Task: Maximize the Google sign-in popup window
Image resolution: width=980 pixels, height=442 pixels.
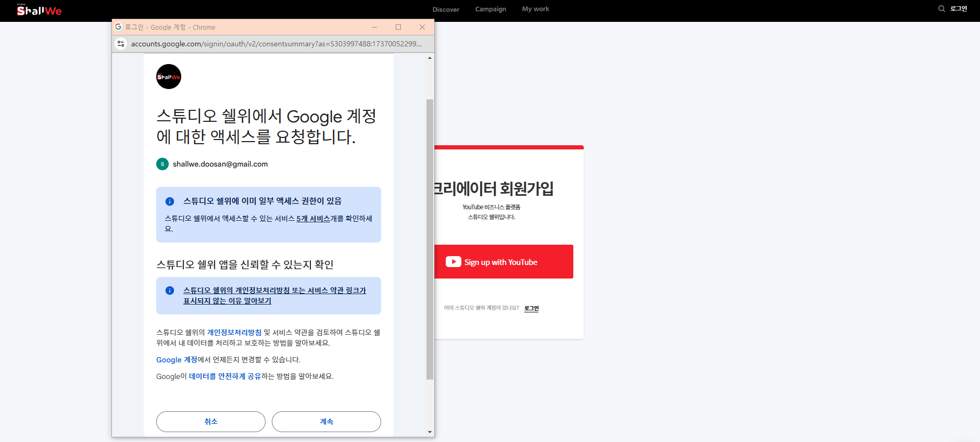Action: click(x=398, y=27)
